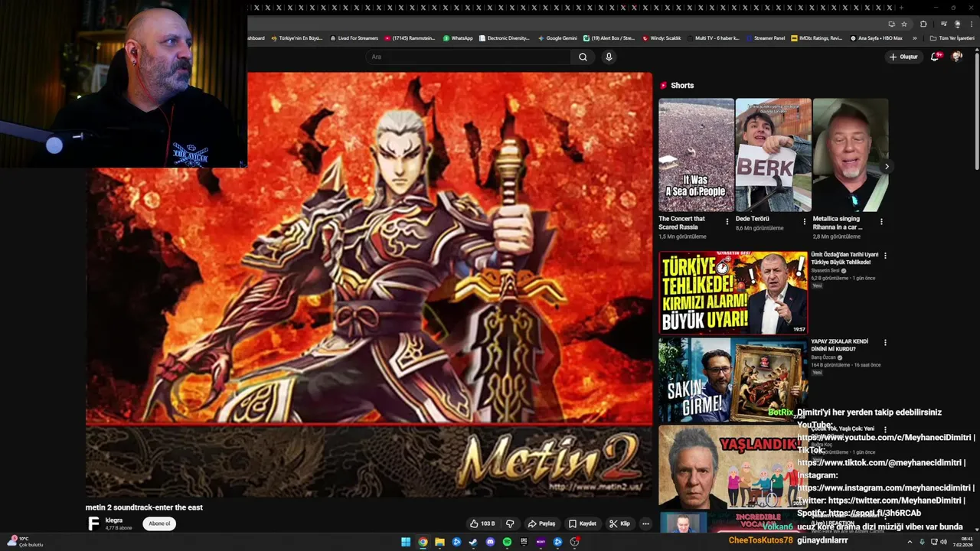Open weather widget showing 10°C

click(24, 541)
